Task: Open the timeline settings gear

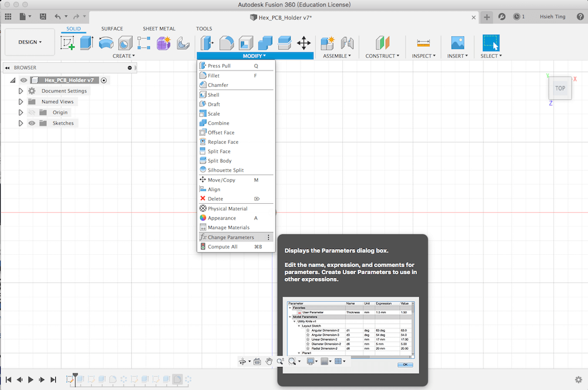Action: (x=578, y=379)
